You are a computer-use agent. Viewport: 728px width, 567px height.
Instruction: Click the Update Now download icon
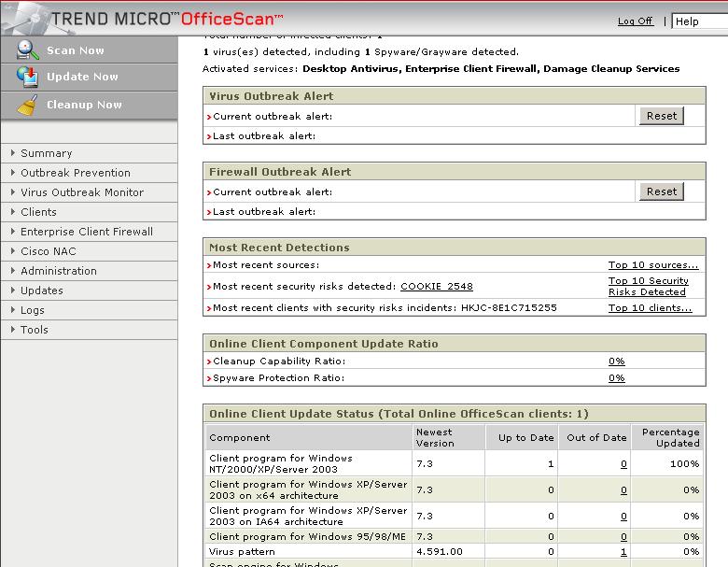click(x=28, y=77)
